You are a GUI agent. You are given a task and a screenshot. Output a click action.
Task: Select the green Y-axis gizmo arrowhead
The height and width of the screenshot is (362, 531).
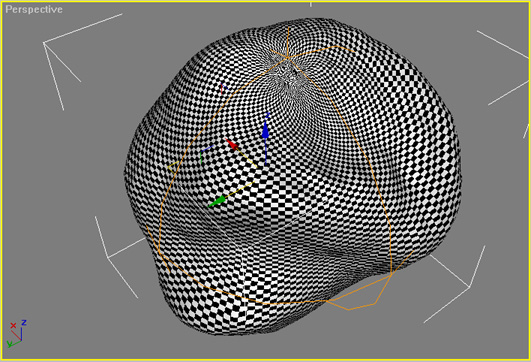[x=217, y=201]
